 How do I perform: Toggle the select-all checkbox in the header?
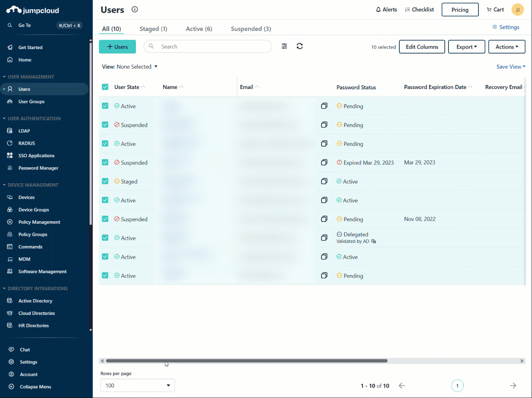click(x=105, y=87)
